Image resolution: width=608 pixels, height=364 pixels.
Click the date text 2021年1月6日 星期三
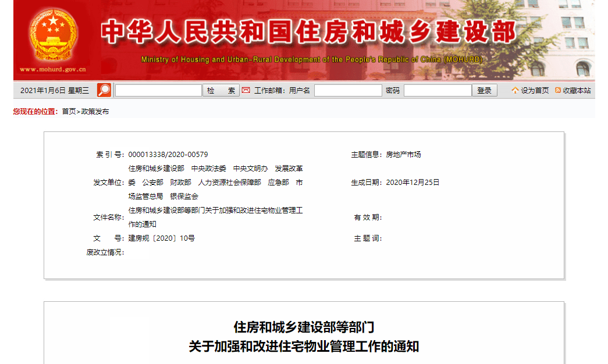tap(55, 90)
